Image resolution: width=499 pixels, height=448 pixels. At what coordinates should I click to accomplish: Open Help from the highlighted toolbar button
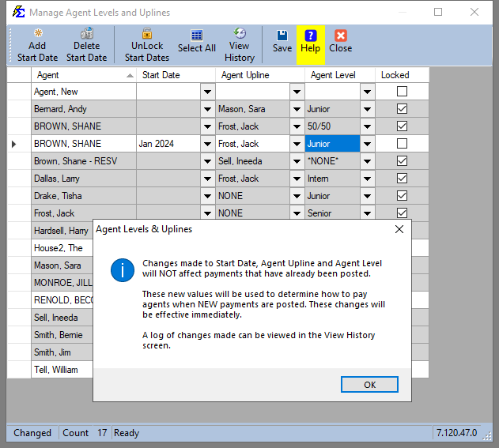coord(310,36)
